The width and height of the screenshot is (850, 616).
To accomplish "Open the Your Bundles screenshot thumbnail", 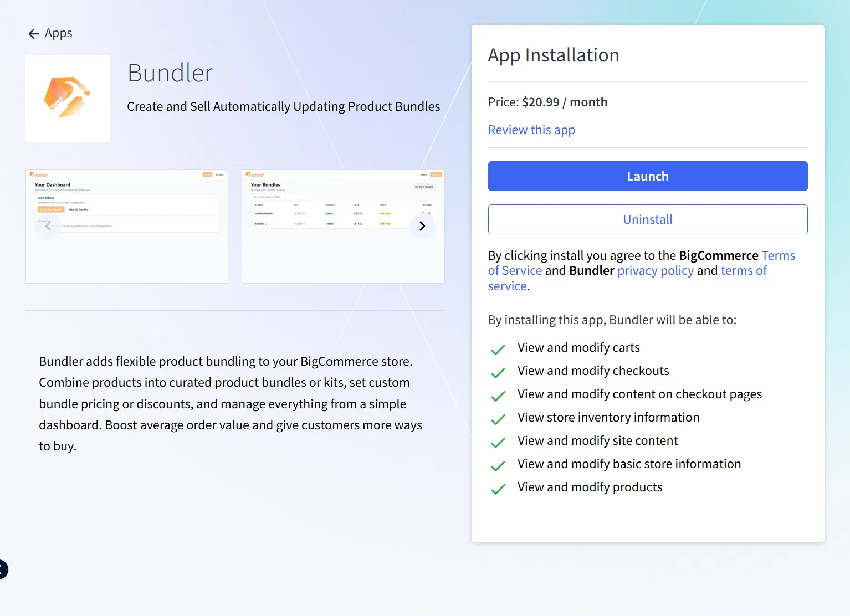I will point(343,227).
